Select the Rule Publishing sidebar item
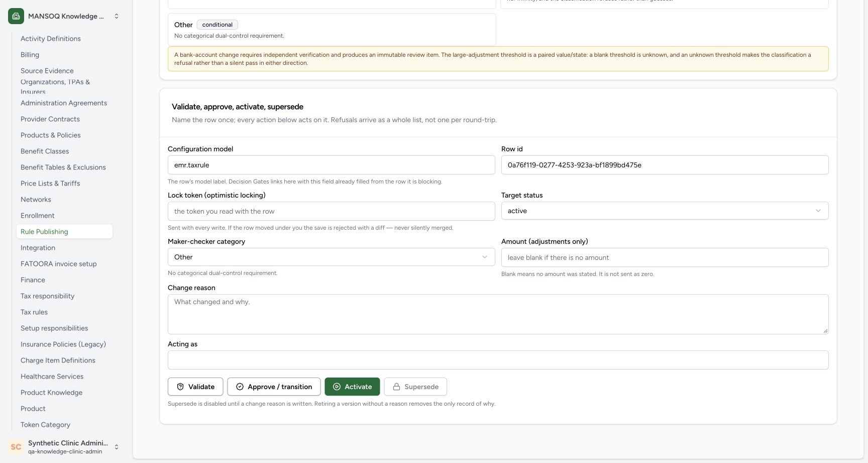The image size is (868, 463). (64, 232)
